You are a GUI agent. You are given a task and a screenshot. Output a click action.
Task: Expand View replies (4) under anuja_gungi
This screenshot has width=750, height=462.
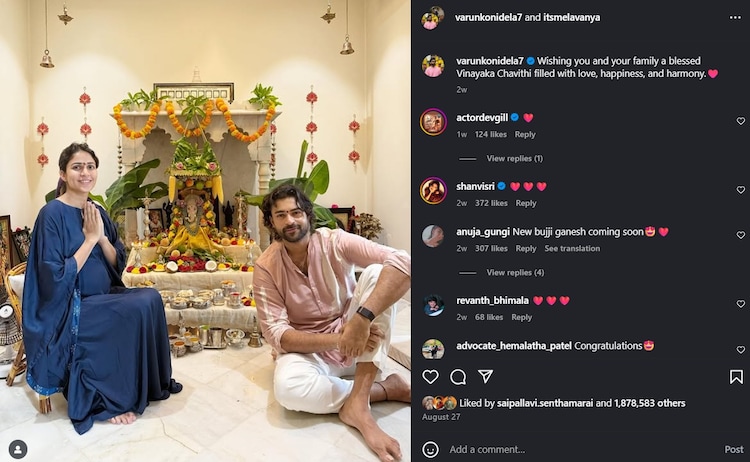[x=515, y=273]
